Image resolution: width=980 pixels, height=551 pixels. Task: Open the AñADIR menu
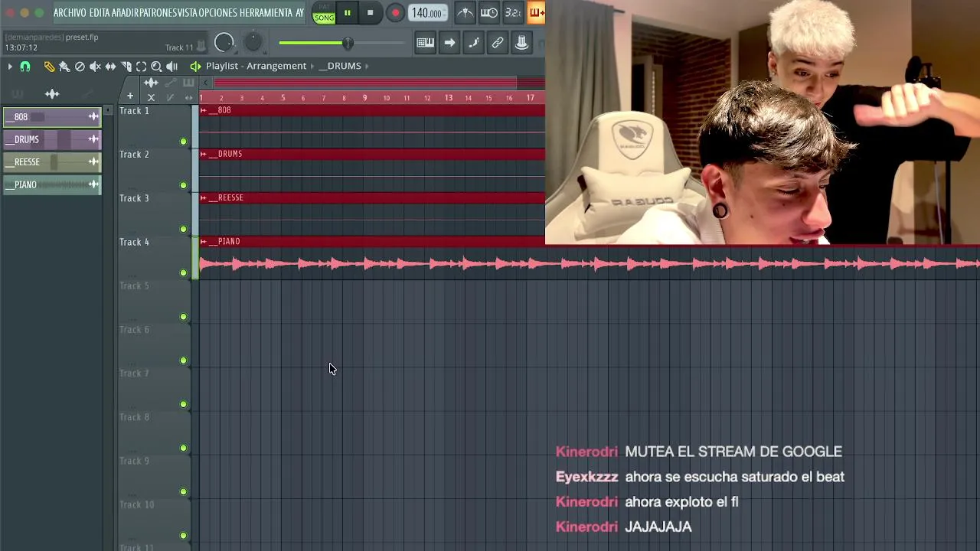[x=124, y=13]
